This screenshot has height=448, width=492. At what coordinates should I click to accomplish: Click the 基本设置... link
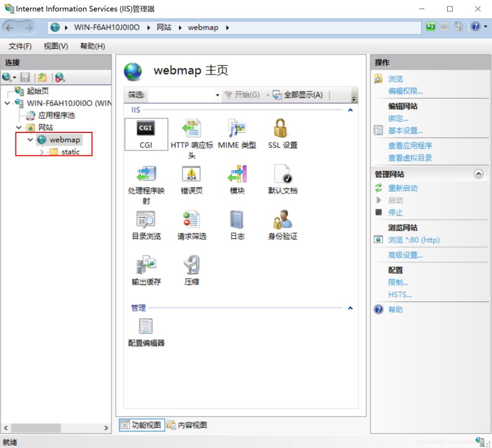(405, 130)
